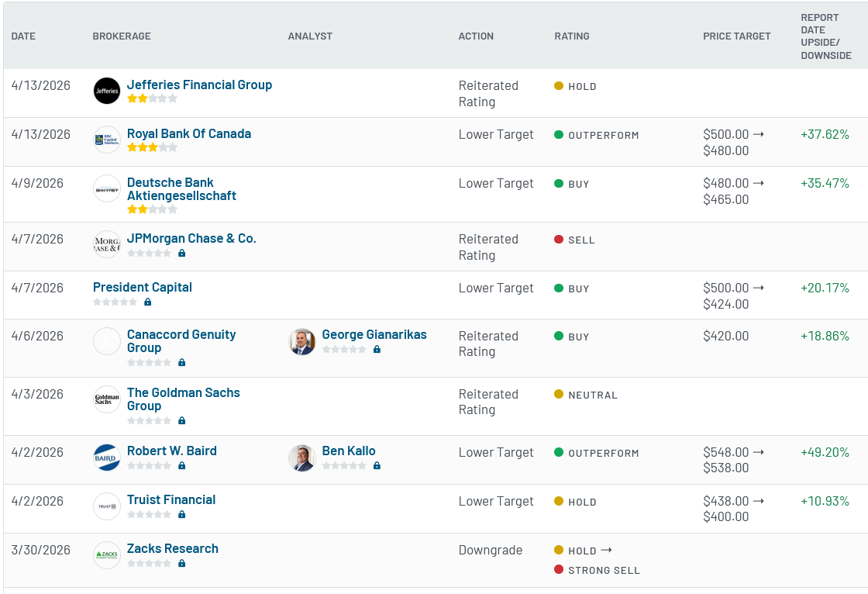Image resolution: width=868 pixels, height=594 pixels.
Task: Click the Canaccord Genuity Group logo icon
Action: [x=107, y=341]
